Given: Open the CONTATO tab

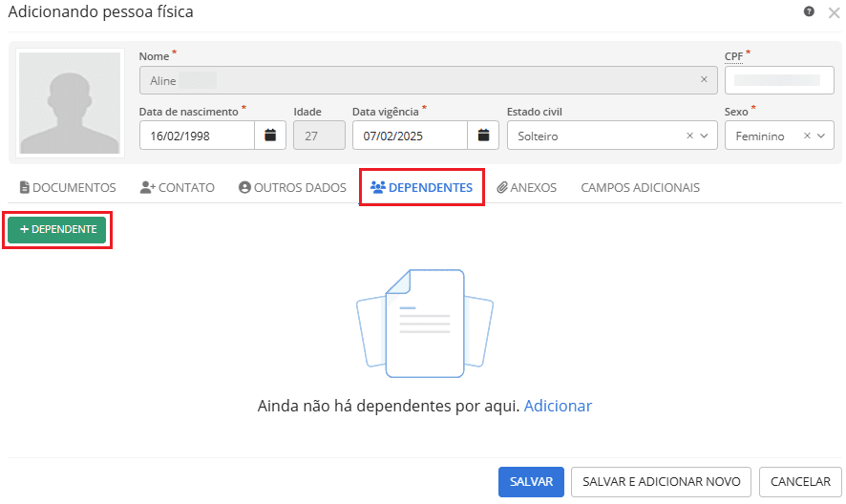Looking at the screenshot, I should click(x=177, y=187).
